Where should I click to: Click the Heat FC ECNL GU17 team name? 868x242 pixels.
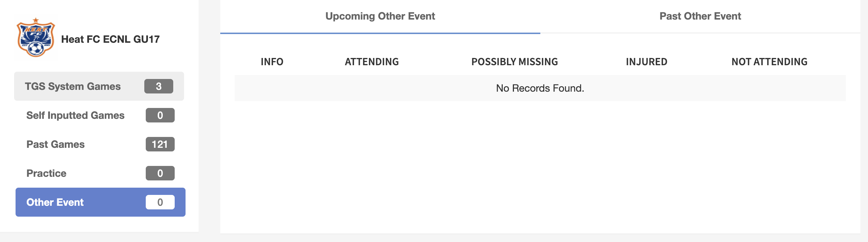click(110, 39)
